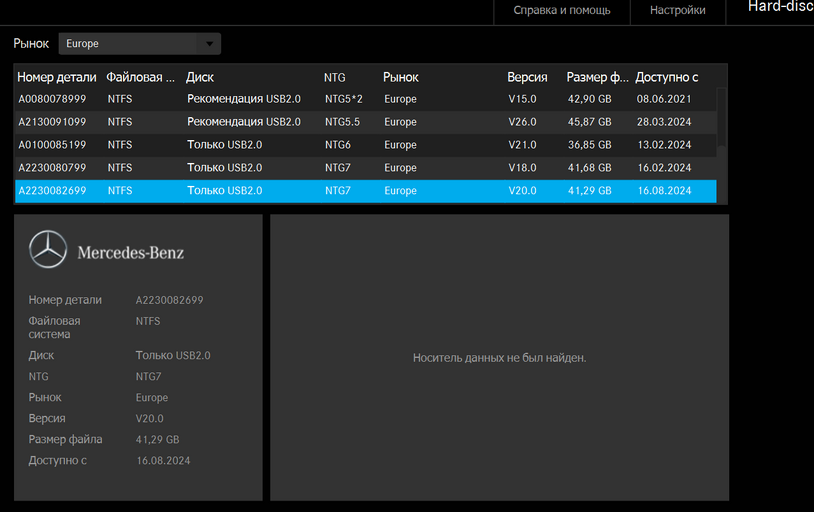Sort by NTG column header
The width and height of the screenshot is (814, 512).
click(x=335, y=77)
